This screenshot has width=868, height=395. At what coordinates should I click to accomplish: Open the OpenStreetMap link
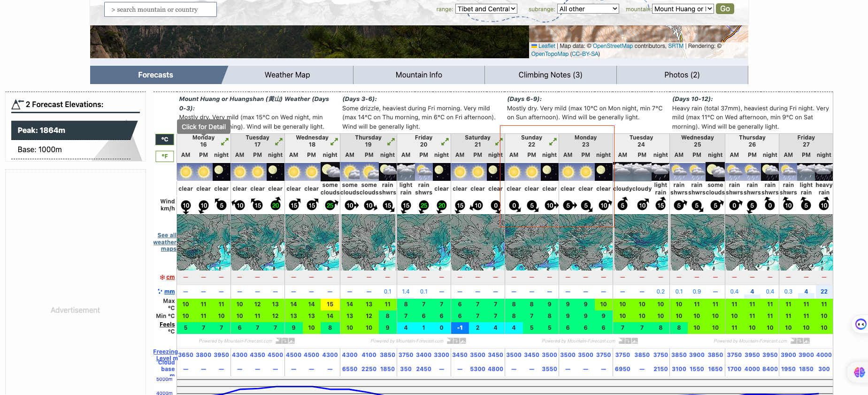tap(613, 46)
